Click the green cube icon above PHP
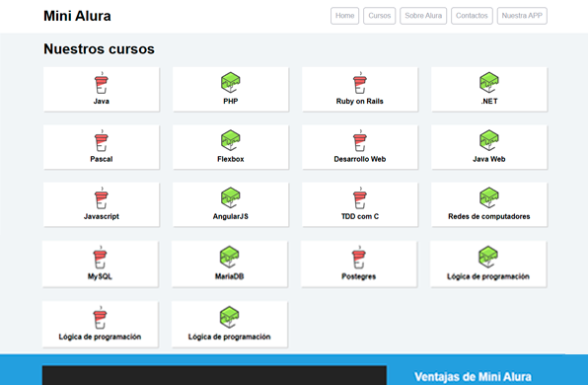588x385 pixels. click(x=230, y=83)
